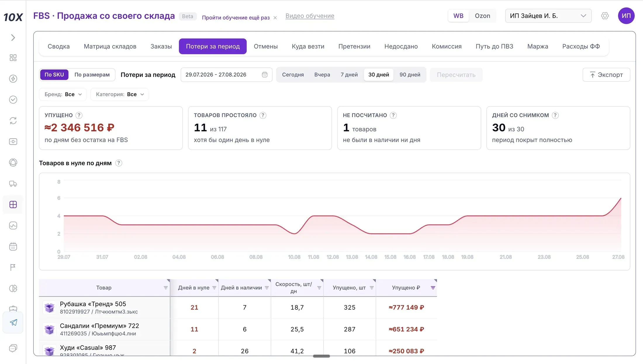Switch to the Претензии tab
The image size is (643, 364).
[x=354, y=46]
